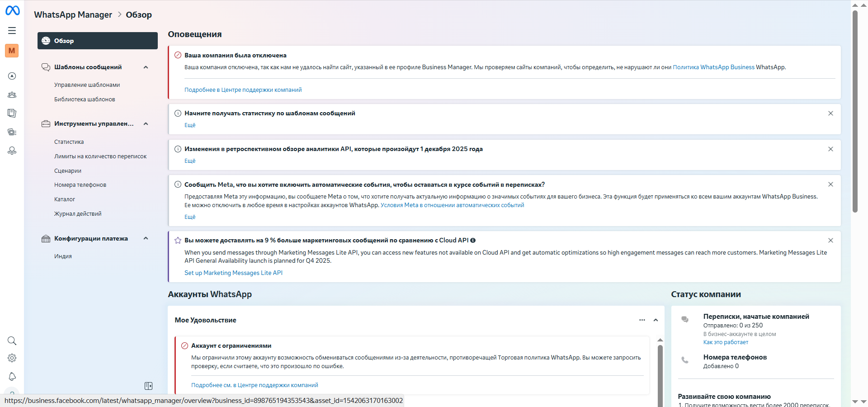Click the sidebar collapse panel icon
Viewport: 868px width, 407px height.
click(148, 386)
